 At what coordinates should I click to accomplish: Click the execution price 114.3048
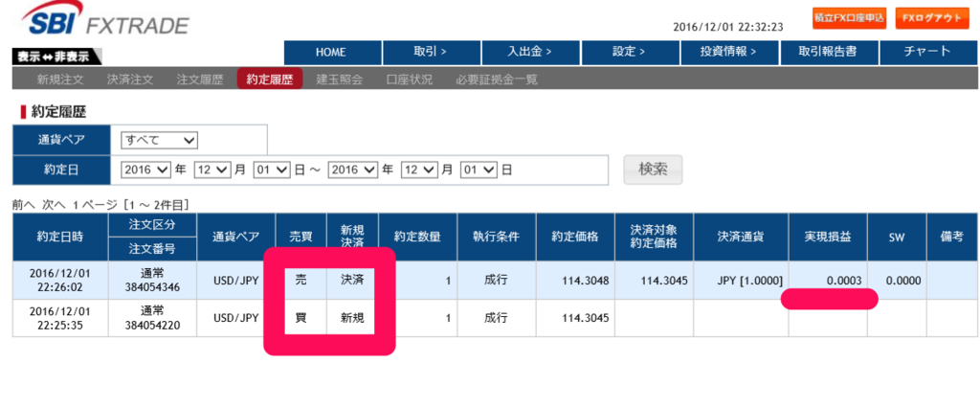tap(585, 281)
